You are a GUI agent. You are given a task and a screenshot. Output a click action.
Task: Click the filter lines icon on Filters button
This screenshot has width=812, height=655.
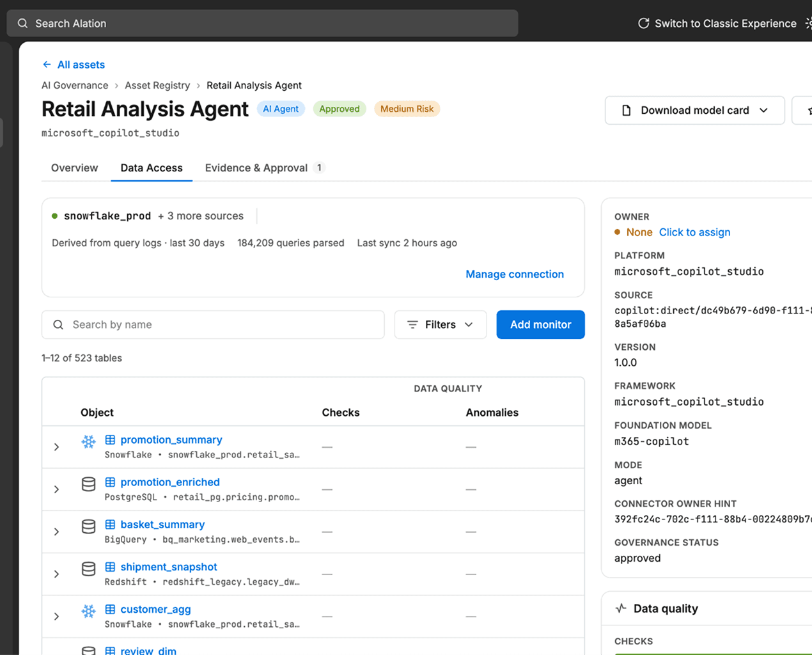click(412, 325)
